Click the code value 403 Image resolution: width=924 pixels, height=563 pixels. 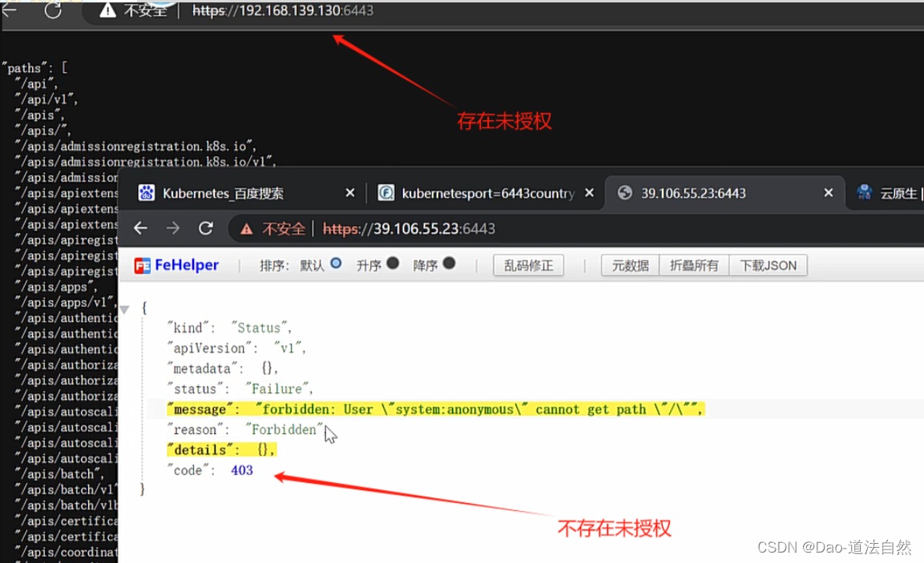tap(241, 471)
